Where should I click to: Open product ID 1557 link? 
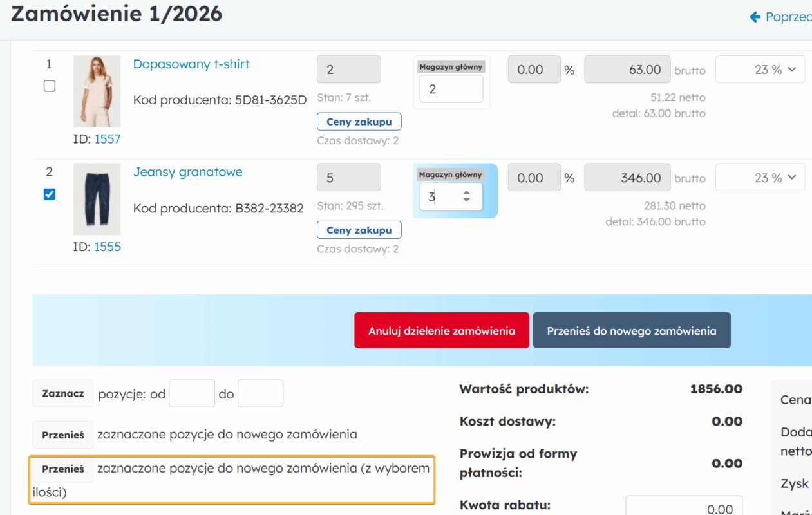pyautogui.click(x=108, y=139)
